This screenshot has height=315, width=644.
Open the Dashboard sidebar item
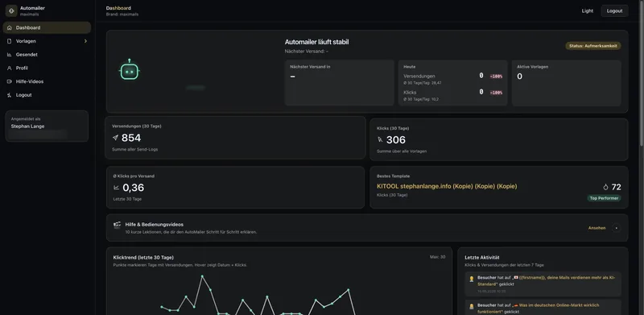tap(47, 27)
